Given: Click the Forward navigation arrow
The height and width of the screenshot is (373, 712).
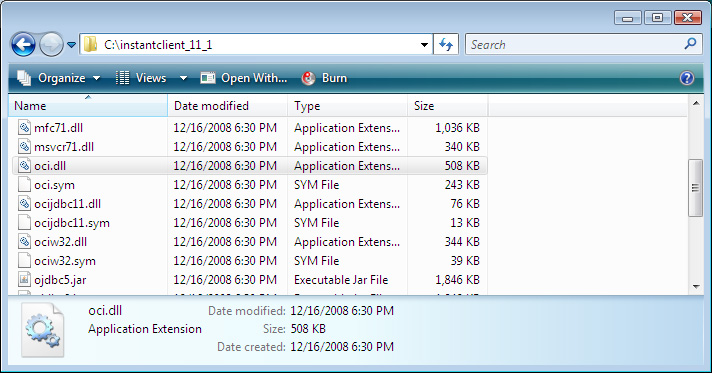Looking at the screenshot, I should coord(51,45).
